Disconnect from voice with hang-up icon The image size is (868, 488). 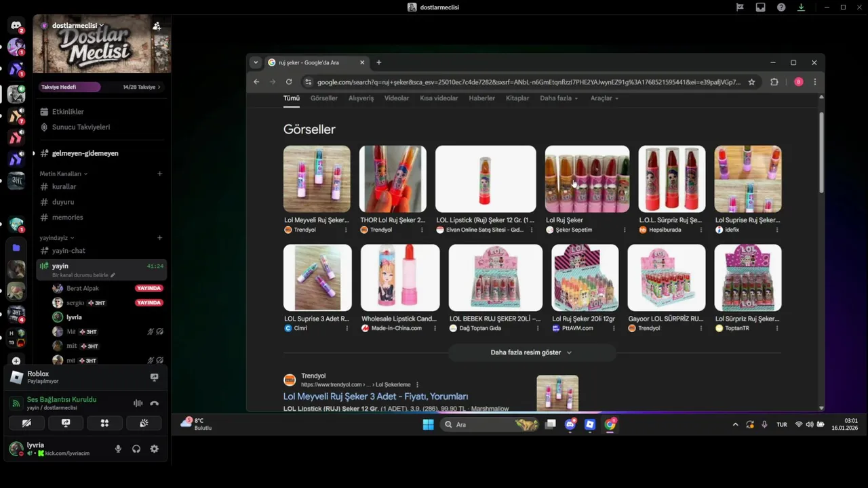(154, 403)
